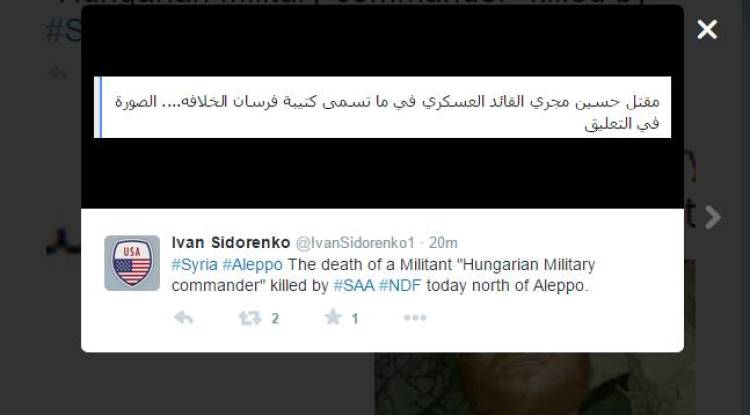Viewport: 750px width, 415px height.
Task: View the favorite count of 1
Action: point(355,319)
